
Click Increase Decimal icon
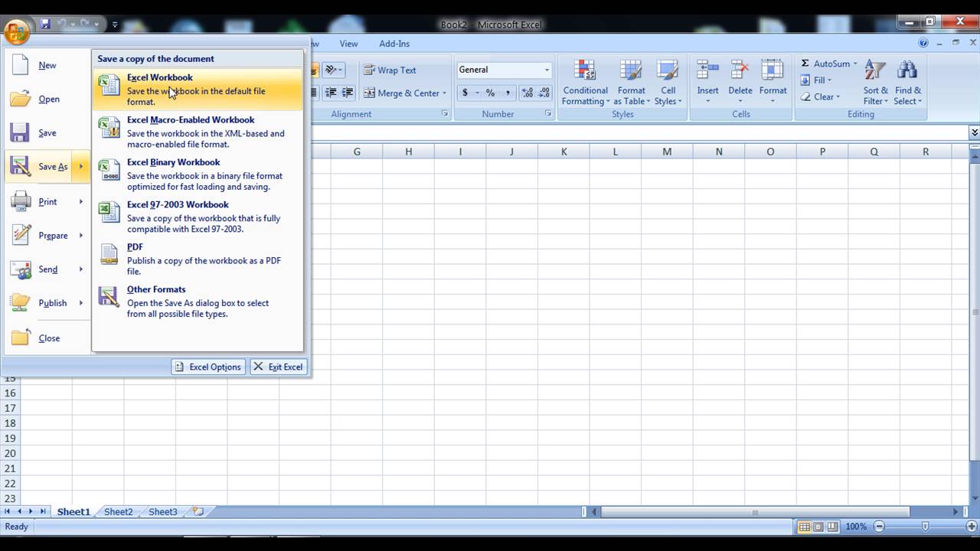(528, 93)
